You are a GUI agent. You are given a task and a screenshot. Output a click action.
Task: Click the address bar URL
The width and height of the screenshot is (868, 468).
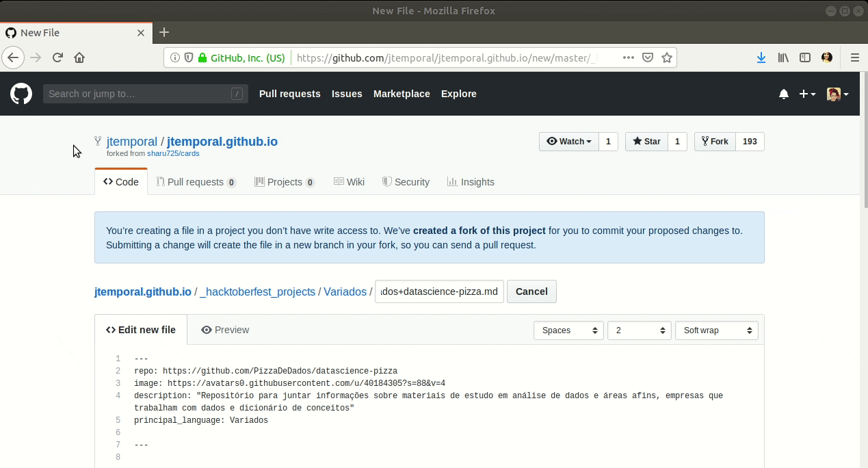coord(447,58)
